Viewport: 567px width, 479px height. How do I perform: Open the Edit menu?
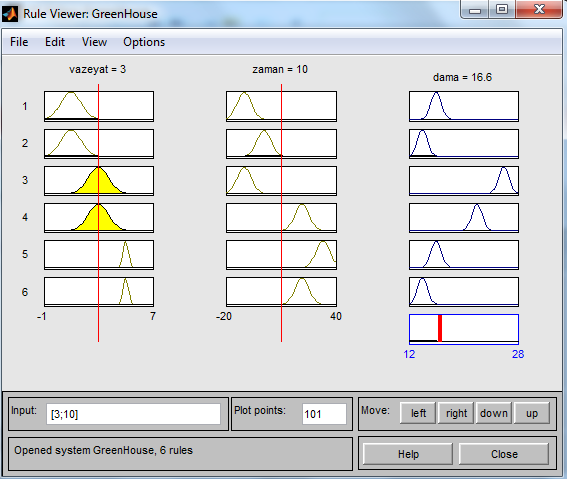(x=55, y=42)
